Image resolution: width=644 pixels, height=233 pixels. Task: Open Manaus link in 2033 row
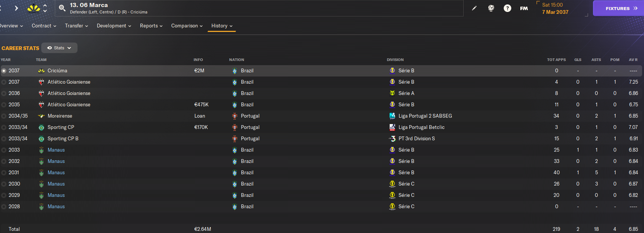coord(56,150)
